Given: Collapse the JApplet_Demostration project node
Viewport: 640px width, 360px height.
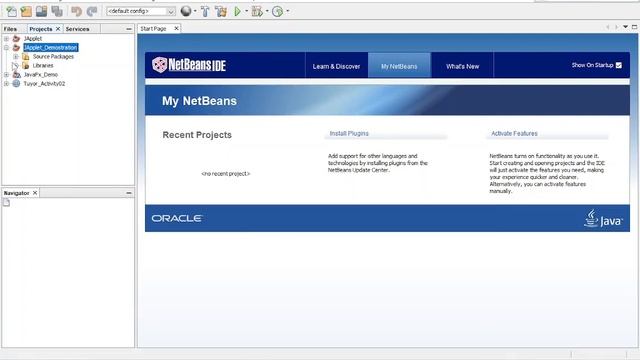Looking at the screenshot, I should click(x=7, y=47).
